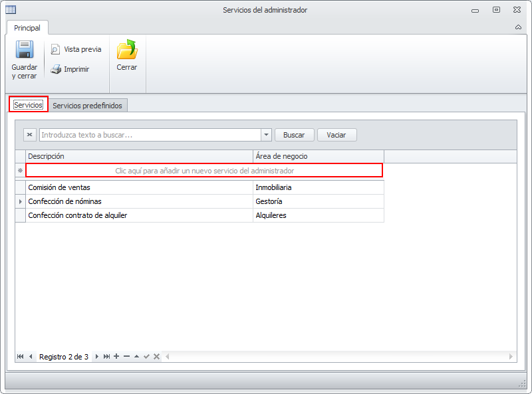The image size is (532, 394).
Task: Click the Imprimir printer icon
Action: 56,69
